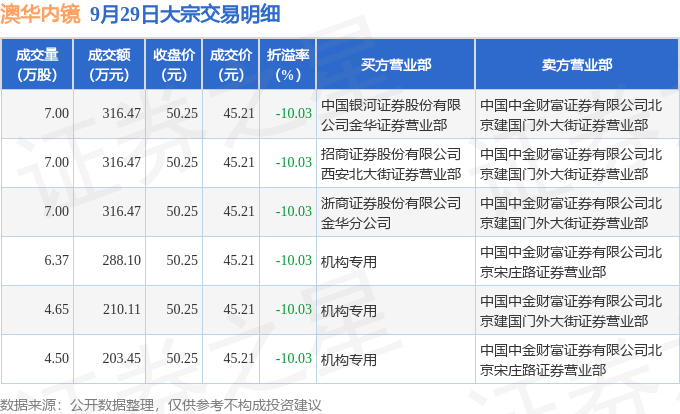Screen dimensions: 680x414
Task: Select the 成交额(万元) column header
Action: 109,65
